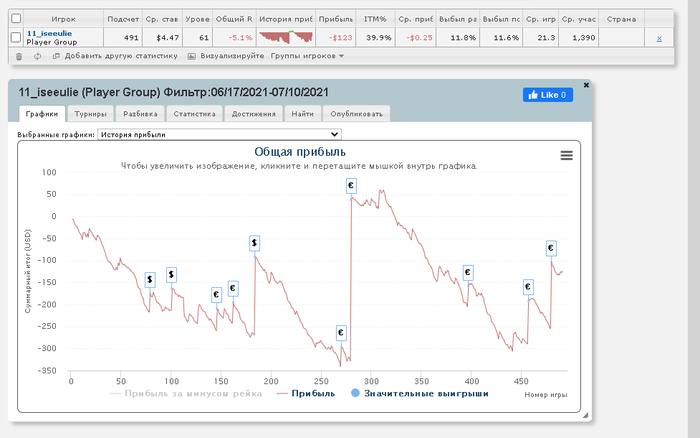
Task: Open the 'Статистика' tab
Action: coord(194,114)
